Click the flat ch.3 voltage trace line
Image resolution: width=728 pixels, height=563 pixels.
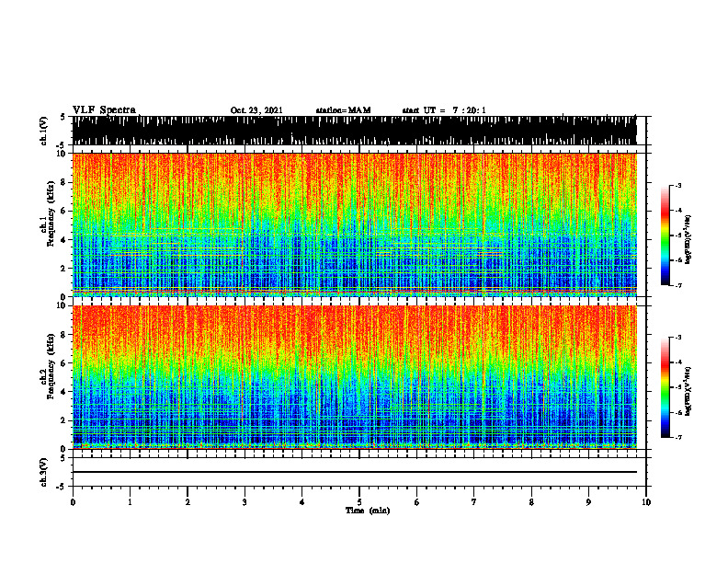pos(354,472)
